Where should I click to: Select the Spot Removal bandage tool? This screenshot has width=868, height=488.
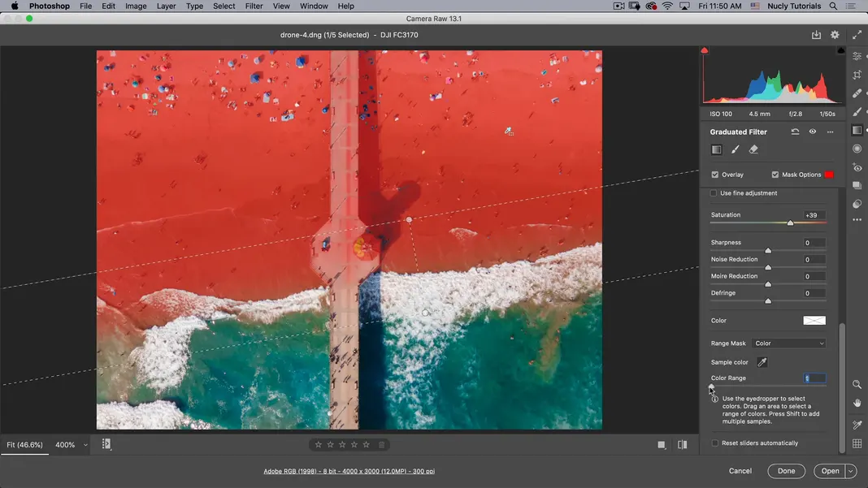tap(857, 93)
